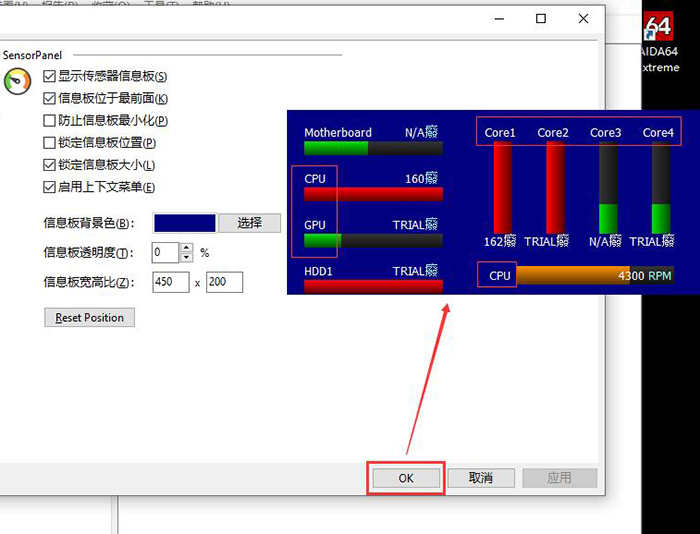
Task: Toggle the 显示传感器信息板 checkbox
Action: pos(50,76)
